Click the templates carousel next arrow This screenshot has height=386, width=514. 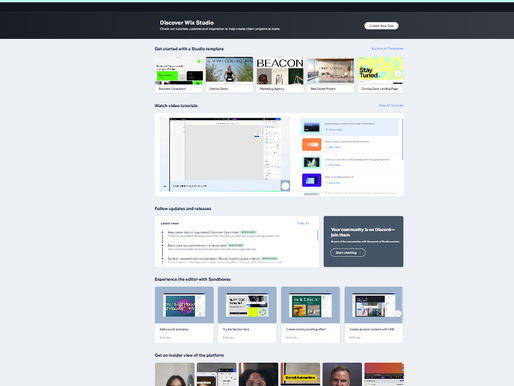[398, 74]
